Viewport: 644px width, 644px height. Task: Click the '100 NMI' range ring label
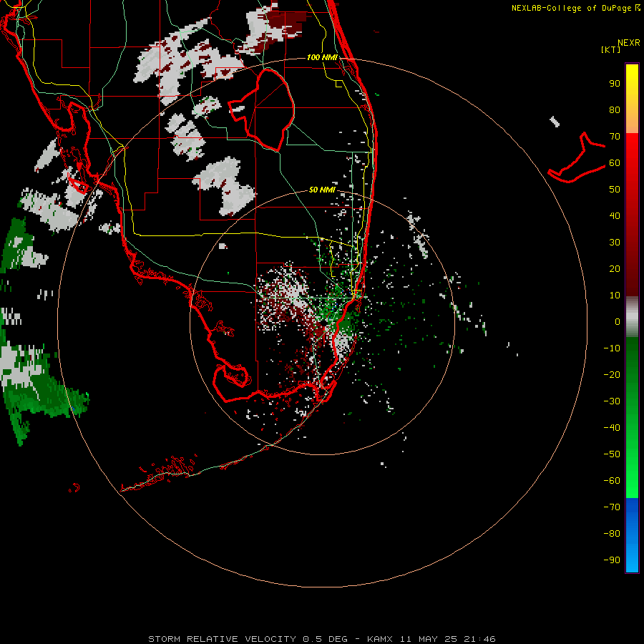pyautogui.click(x=322, y=57)
